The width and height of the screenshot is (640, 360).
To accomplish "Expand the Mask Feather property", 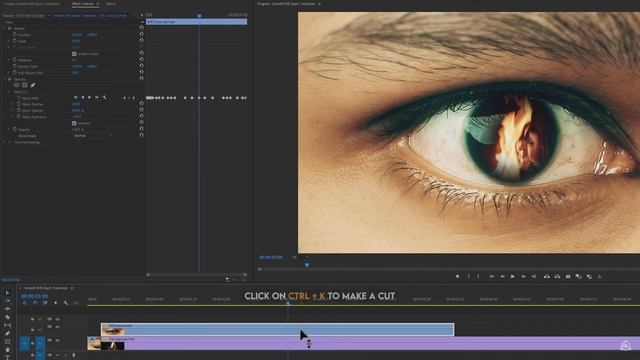I will tap(13, 104).
